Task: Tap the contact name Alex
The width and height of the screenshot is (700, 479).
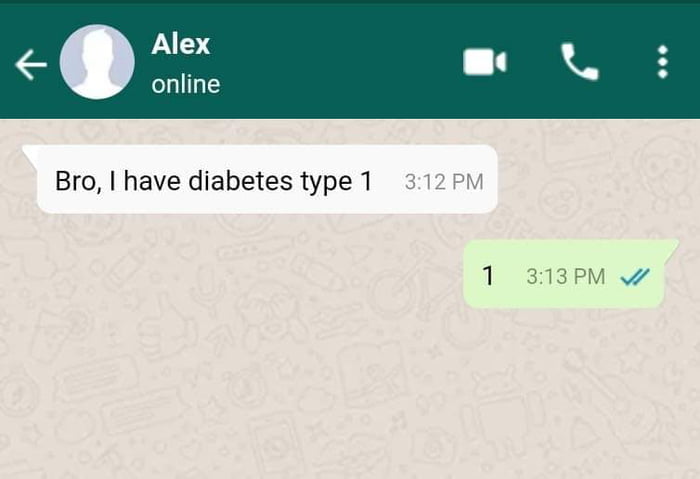Action: tap(181, 44)
